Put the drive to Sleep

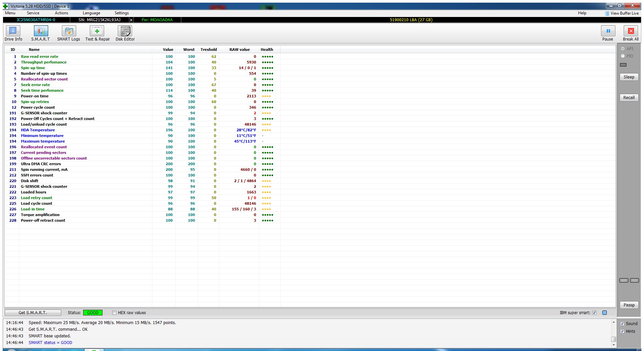(x=629, y=77)
